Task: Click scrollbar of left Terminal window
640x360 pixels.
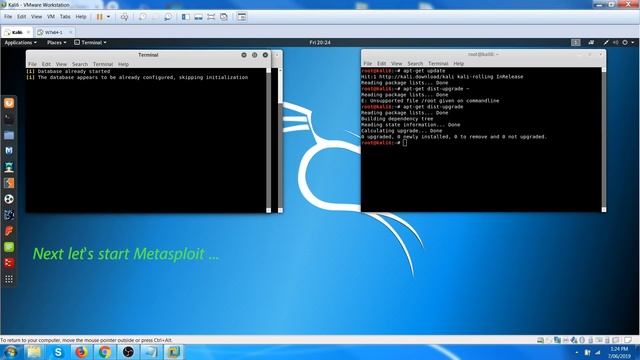Action: 269,140
